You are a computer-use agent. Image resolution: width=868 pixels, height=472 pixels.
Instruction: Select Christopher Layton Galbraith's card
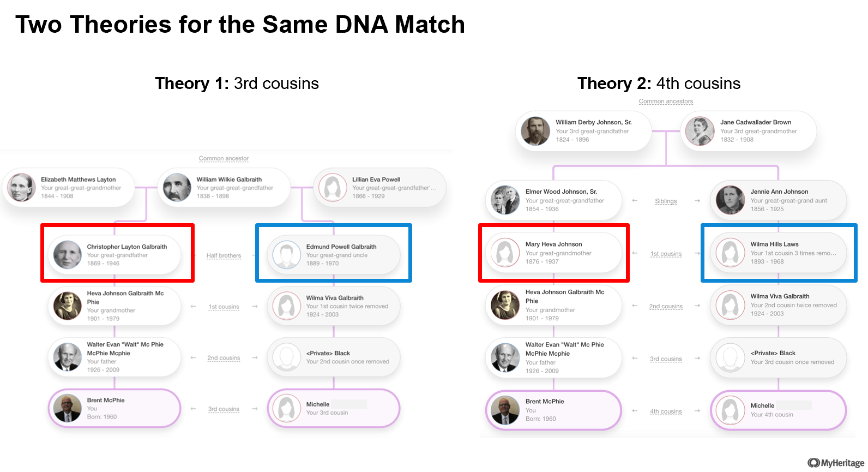click(114, 255)
